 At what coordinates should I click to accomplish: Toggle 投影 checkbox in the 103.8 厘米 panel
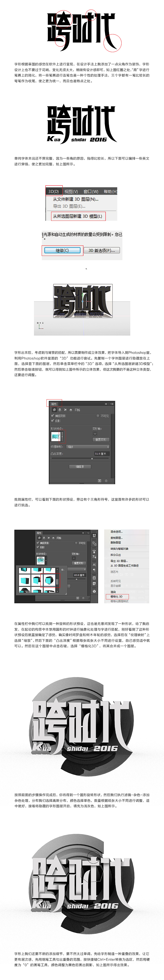click(x=38, y=547)
